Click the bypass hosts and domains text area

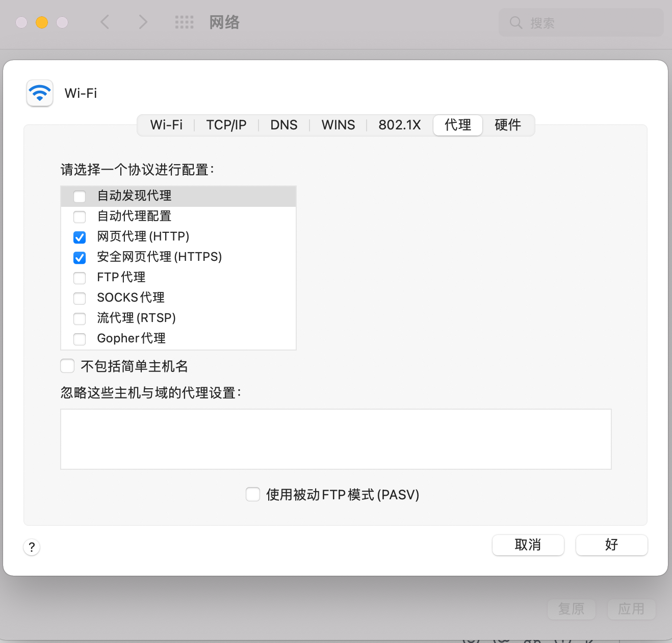[x=336, y=439]
